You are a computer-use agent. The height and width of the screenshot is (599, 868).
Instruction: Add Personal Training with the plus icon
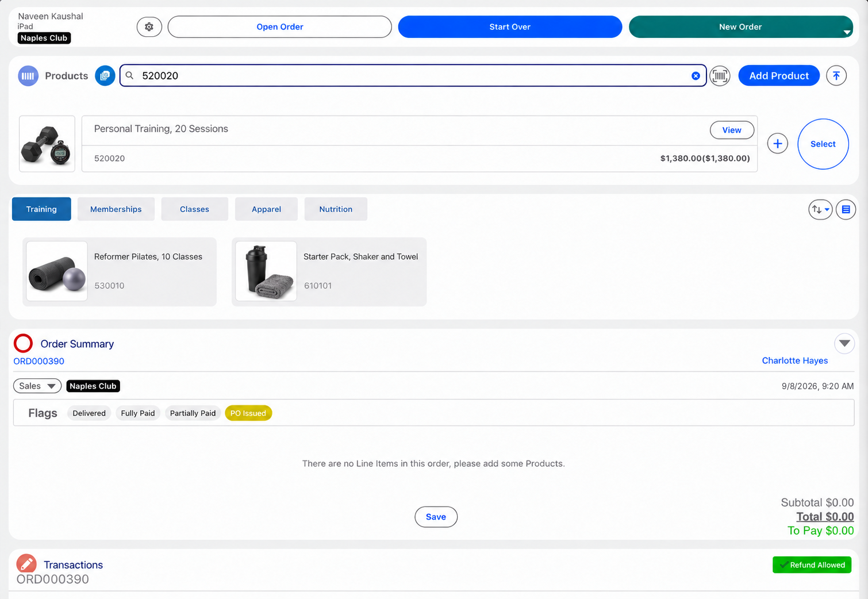777,144
